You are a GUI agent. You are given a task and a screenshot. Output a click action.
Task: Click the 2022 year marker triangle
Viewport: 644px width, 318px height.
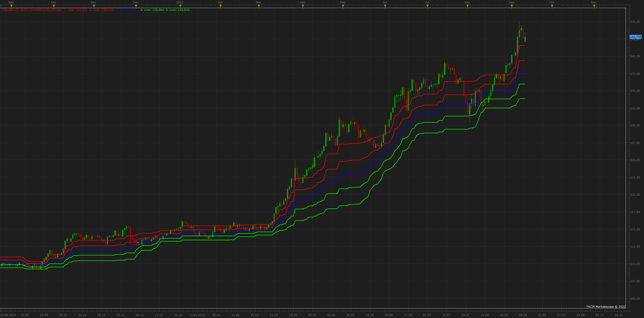180,6
